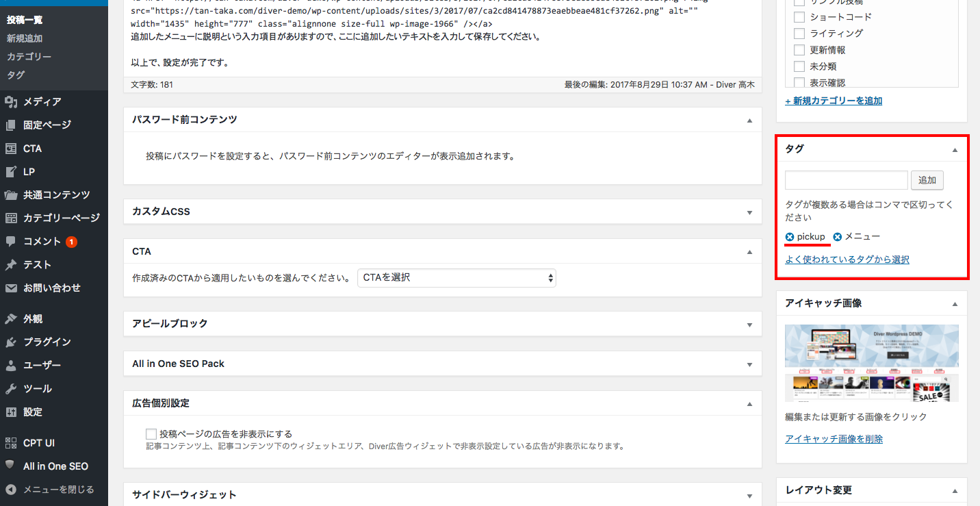Click the Appearance paintbrush icon
980x506 pixels.
click(11, 319)
